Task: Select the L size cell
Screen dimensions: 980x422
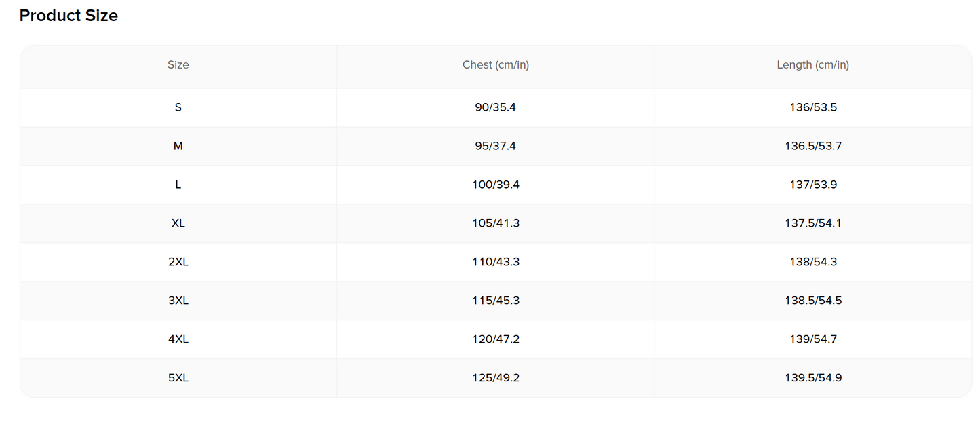Action: click(x=178, y=185)
